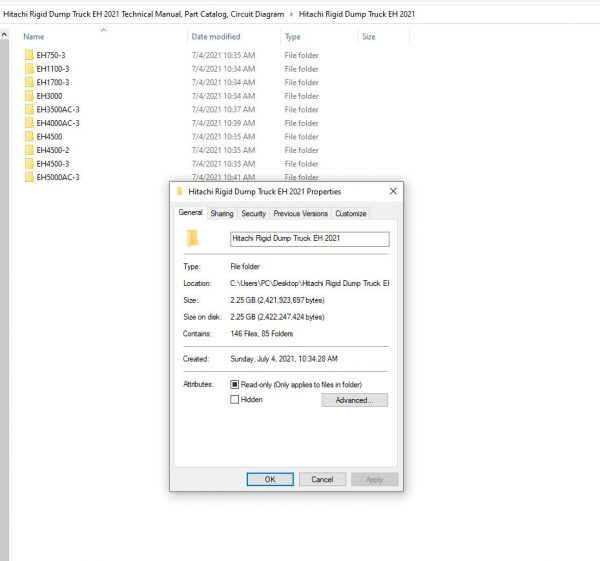Select the EH1700-3 folder icon
Screen dimensions: 600x561
click(29, 82)
